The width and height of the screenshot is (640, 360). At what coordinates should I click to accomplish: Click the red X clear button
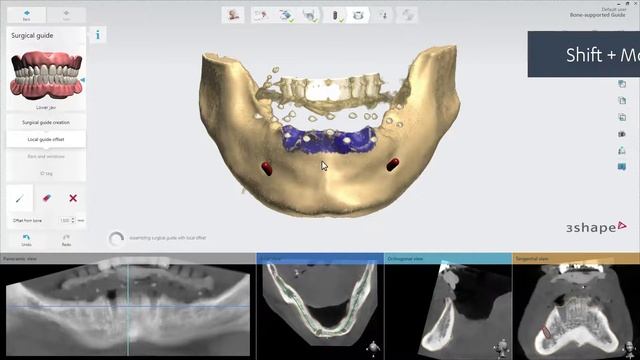coord(73,198)
